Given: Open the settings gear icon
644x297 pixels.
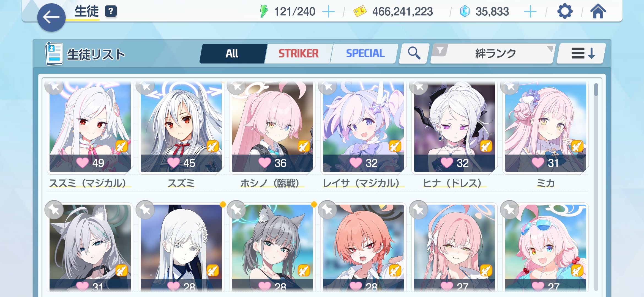Looking at the screenshot, I should tap(565, 12).
